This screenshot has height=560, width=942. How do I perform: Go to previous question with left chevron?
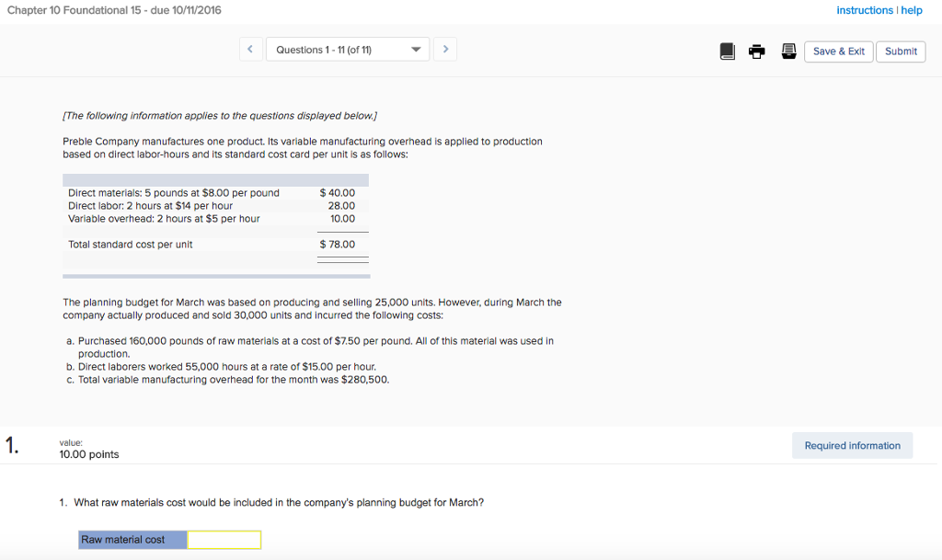click(x=251, y=50)
